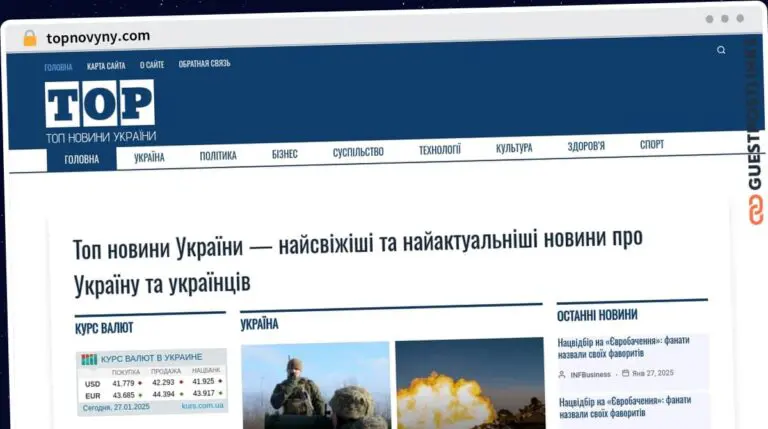Go to the Бізнес section
Image resolution: width=768 pixels, height=429 pixels.
coord(285,154)
